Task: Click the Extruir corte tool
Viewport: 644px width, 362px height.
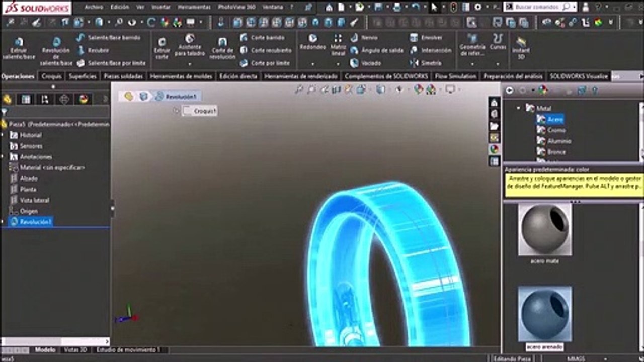Action: tap(162, 49)
